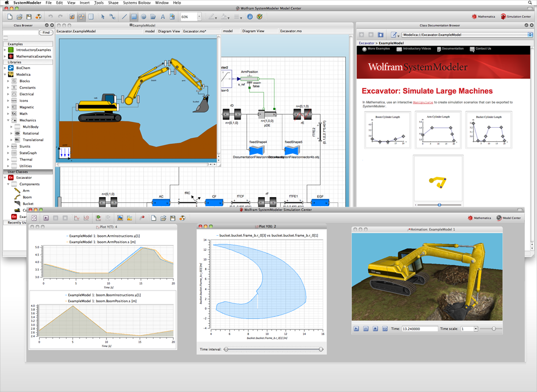This screenshot has height=392, width=537.
Task: Select the Bitmap image tool
Action: click(x=172, y=17)
